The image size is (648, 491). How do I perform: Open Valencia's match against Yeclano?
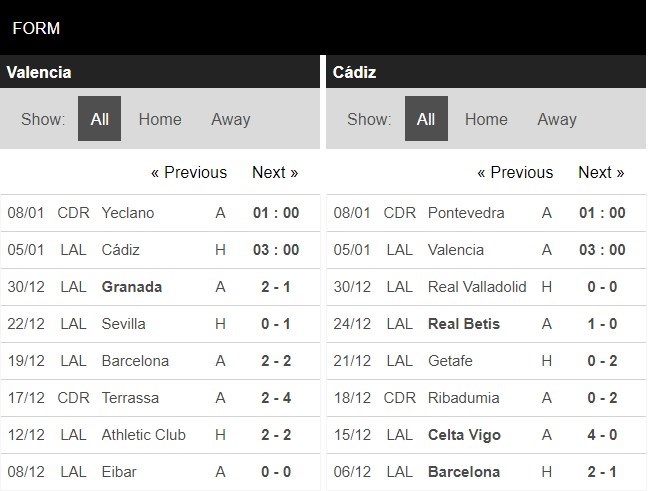[x=160, y=213]
